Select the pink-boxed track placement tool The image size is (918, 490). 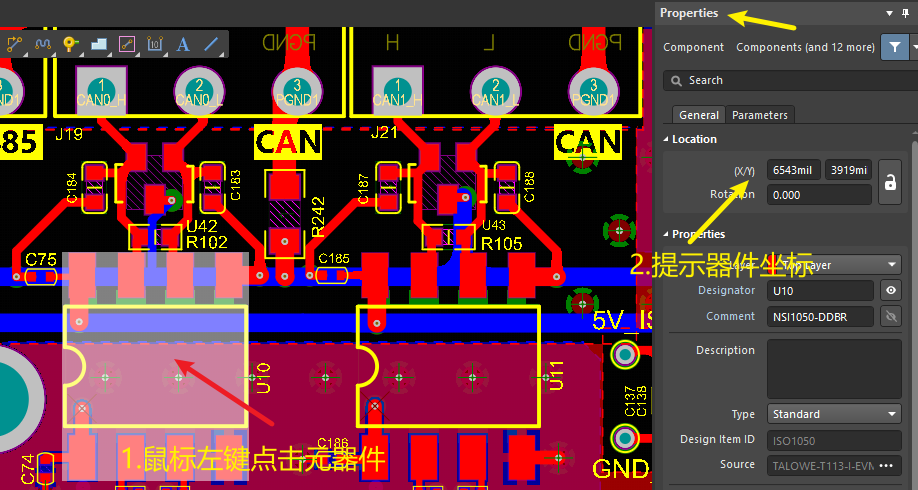[126, 44]
